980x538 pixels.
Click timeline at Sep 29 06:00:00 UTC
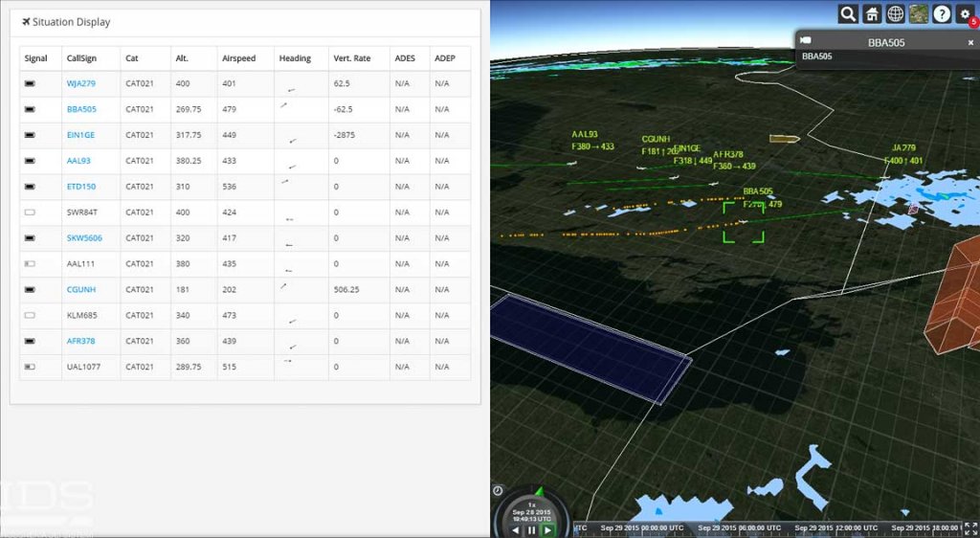(x=740, y=528)
